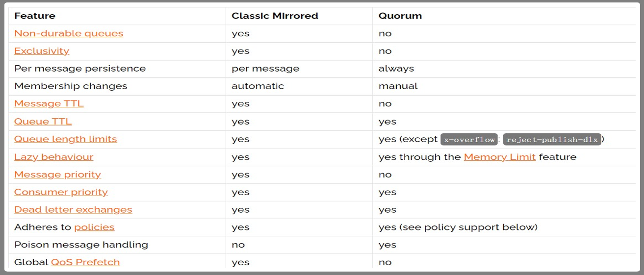Open the Message TTL link
644x275 pixels.
click(49, 103)
